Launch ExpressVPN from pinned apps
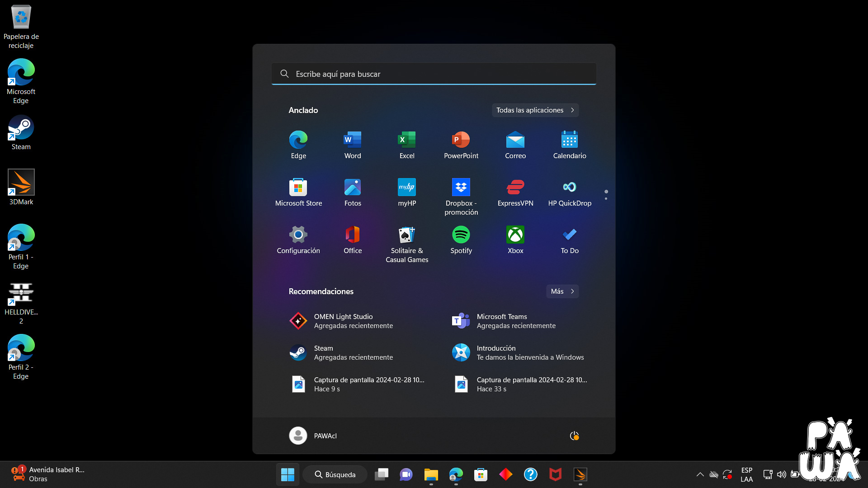 (x=515, y=192)
